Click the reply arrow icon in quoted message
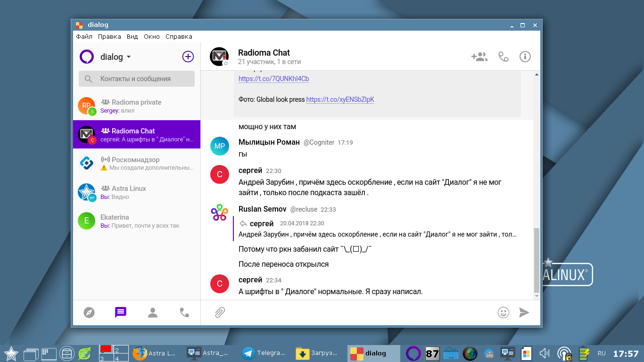Screen dimensions: 644x362 tap(243, 223)
